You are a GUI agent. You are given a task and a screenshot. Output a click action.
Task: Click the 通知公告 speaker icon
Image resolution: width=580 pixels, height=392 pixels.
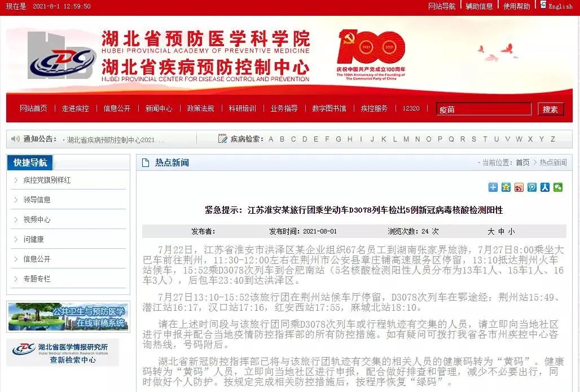click(15, 139)
